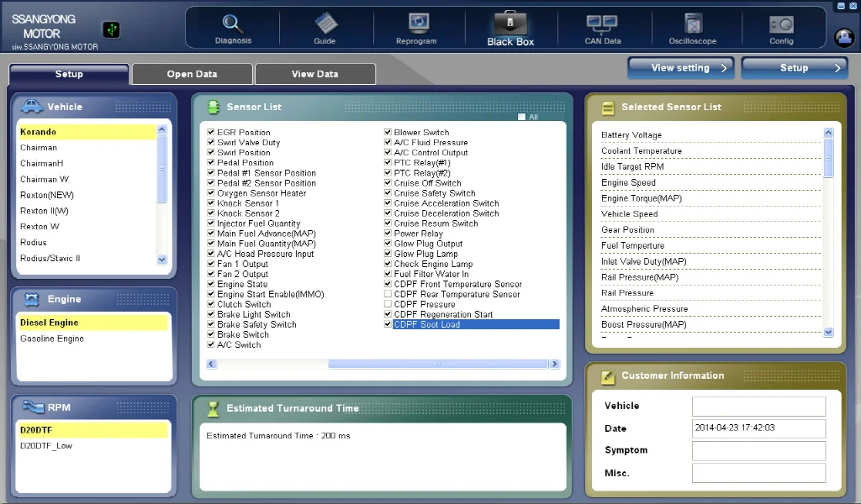The height and width of the screenshot is (504, 861).
Task: Click the car icon in Vehicle panel header
Action: 31,106
